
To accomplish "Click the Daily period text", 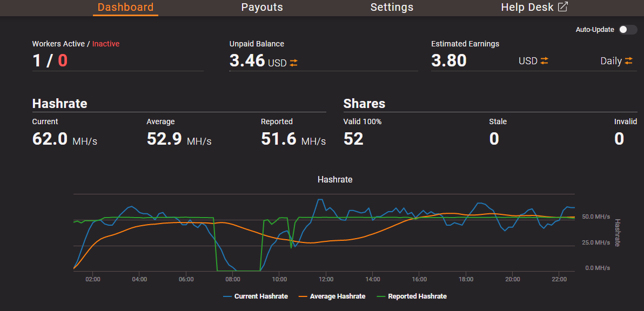I will click(x=611, y=60).
